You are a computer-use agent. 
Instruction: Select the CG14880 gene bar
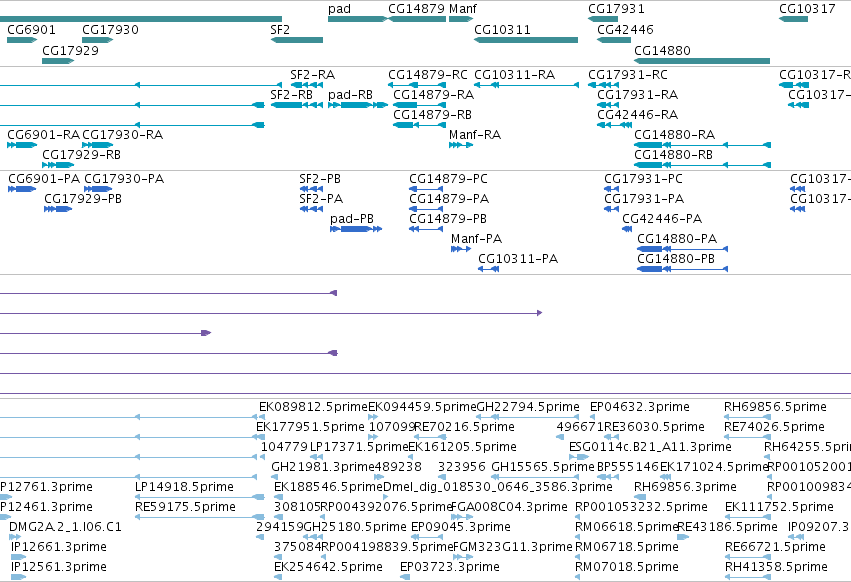702,61
